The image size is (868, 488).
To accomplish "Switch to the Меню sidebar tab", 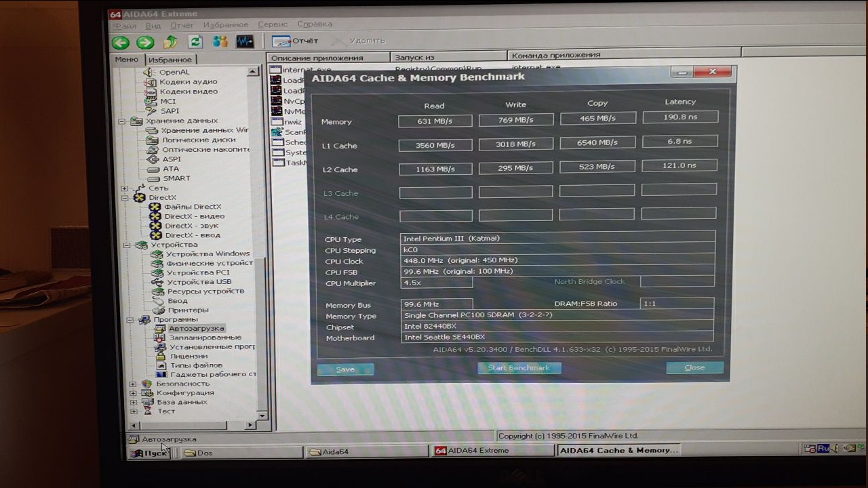I will 127,59.
